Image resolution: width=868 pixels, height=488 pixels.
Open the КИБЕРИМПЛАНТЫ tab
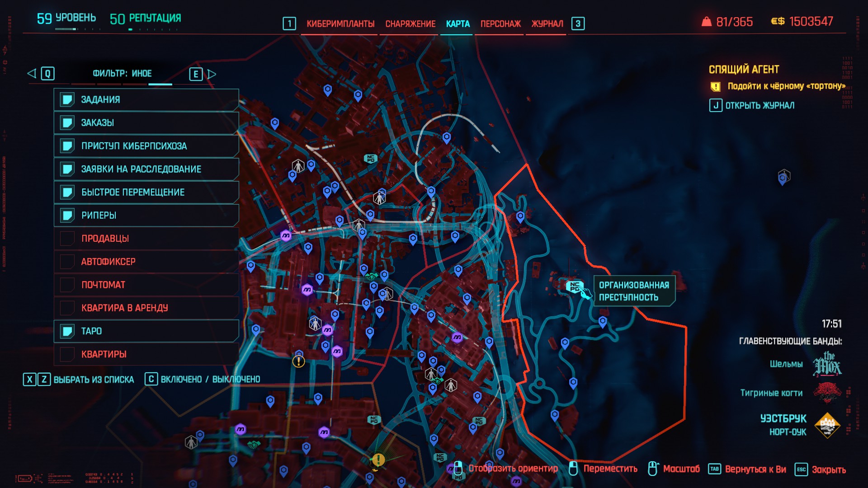tap(340, 23)
